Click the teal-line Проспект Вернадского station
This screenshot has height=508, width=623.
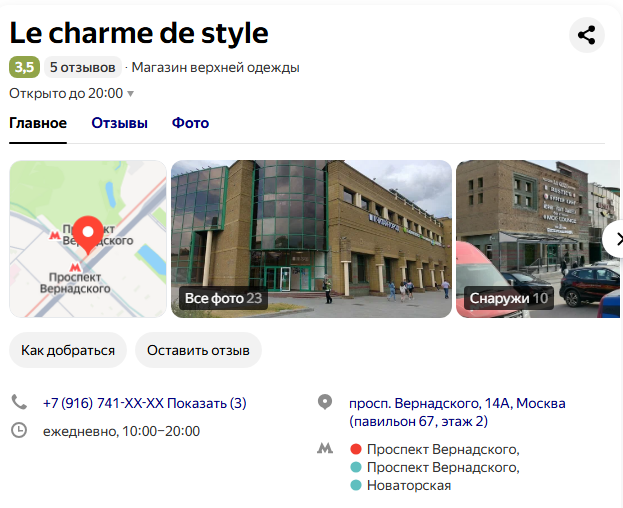pyautogui.click(x=443, y=467)
